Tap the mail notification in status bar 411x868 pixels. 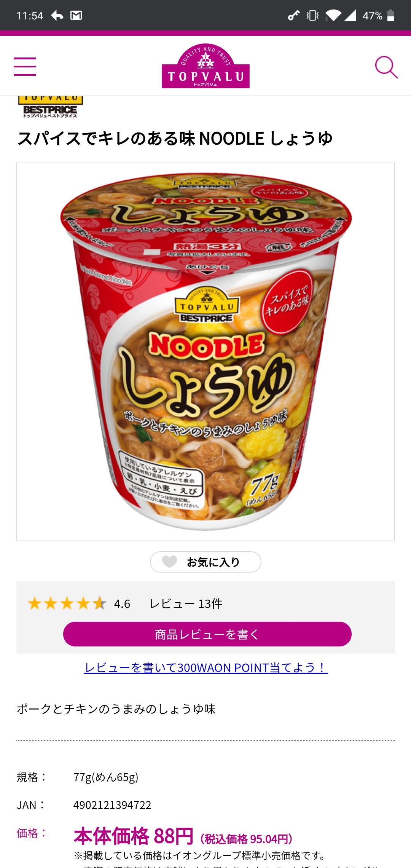tap(76, 15)
